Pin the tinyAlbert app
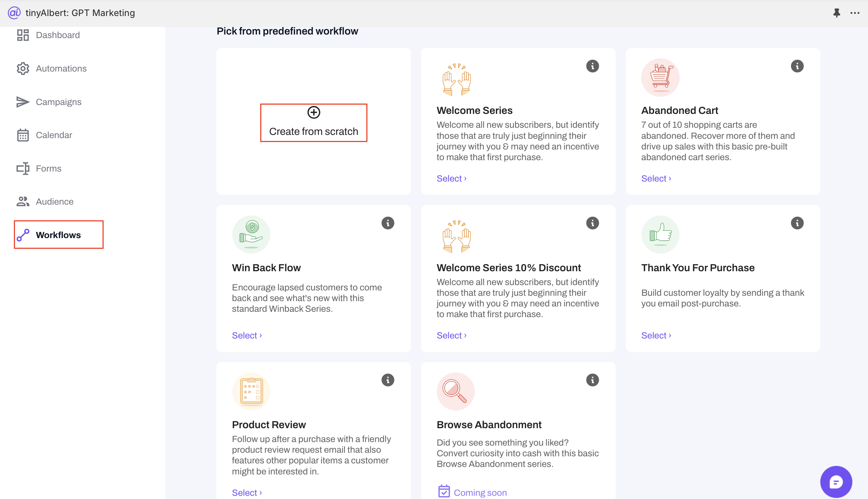This screenshot has width=868, height=499. 837,13
